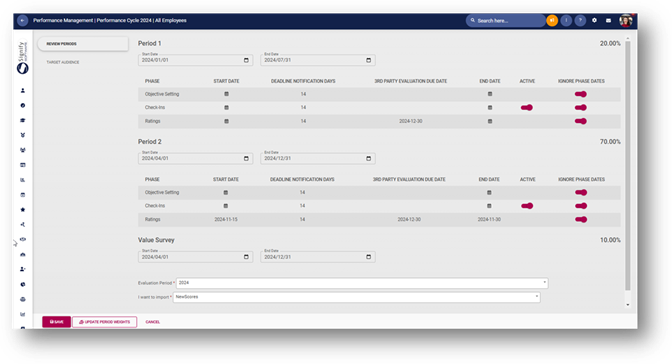Open the pie chart sidebar icon
The image size is (672, 364).
pyautogui.click(x=23, y=284)
